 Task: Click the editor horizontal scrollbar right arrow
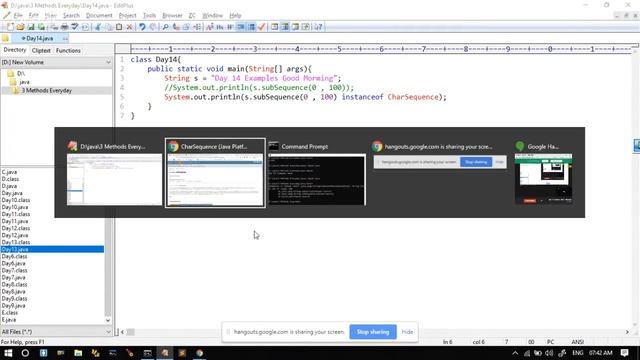627,332
